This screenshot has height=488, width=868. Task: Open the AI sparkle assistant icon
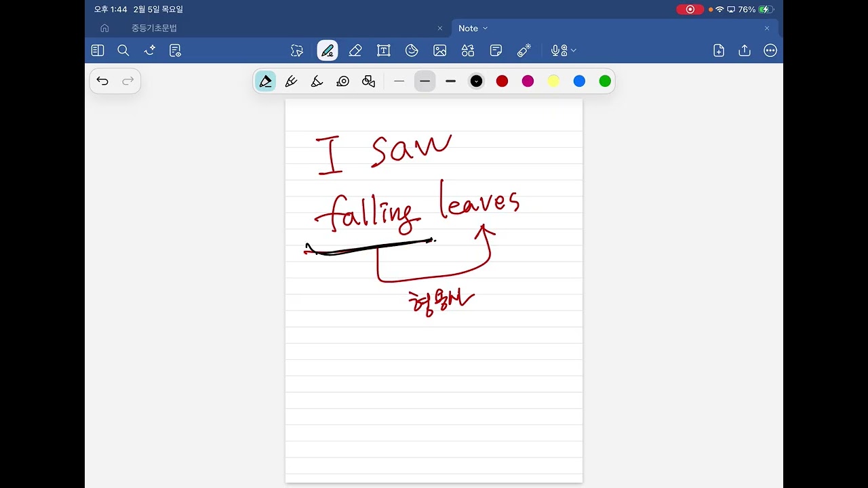coord(150,50)
